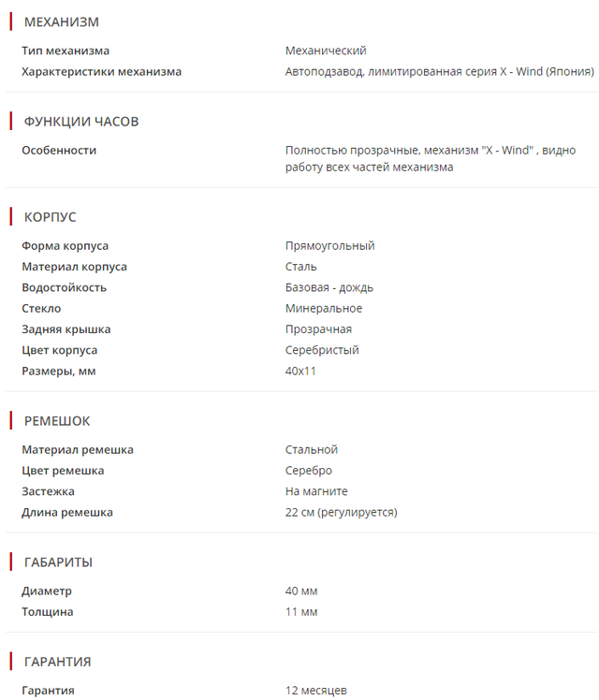This screenshot has width=599, height=700.
Task: Click the Автоподзавод X - Wind characteristics text
Action: [439, 71]
